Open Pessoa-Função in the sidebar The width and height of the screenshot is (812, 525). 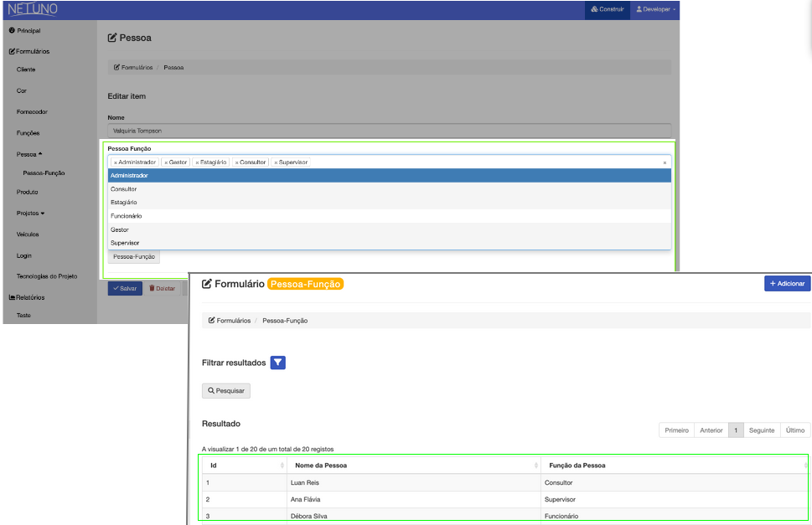click(44, 173)
